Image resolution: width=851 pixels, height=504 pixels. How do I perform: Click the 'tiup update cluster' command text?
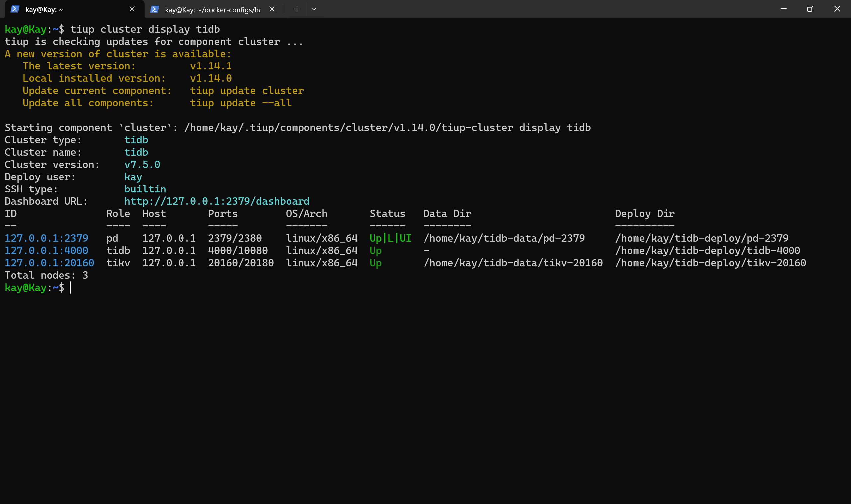point(247,91)
